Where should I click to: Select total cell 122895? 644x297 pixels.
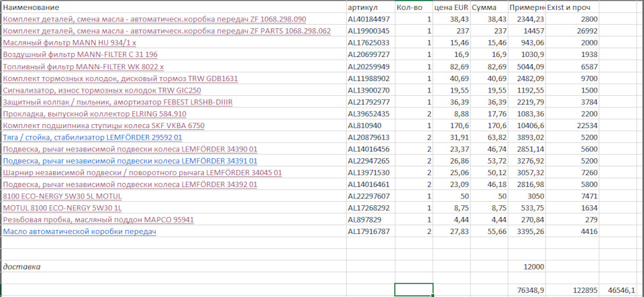[572, 290]
